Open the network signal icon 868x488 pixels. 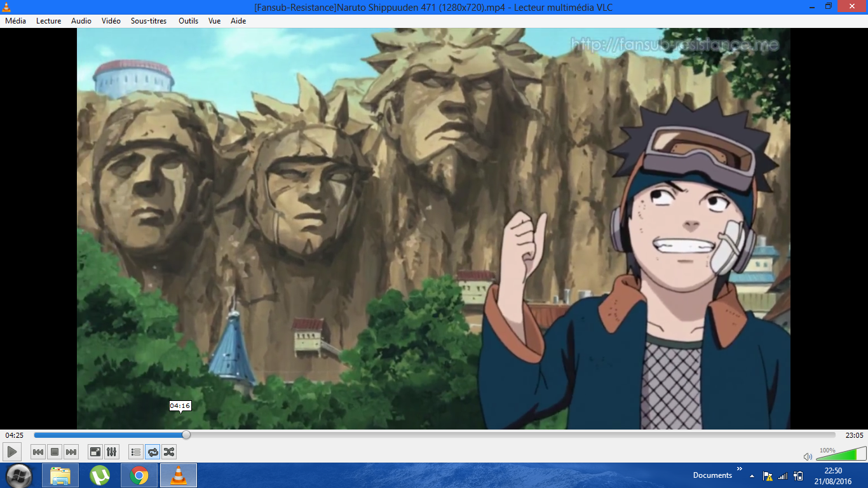(x=783, y=476)
